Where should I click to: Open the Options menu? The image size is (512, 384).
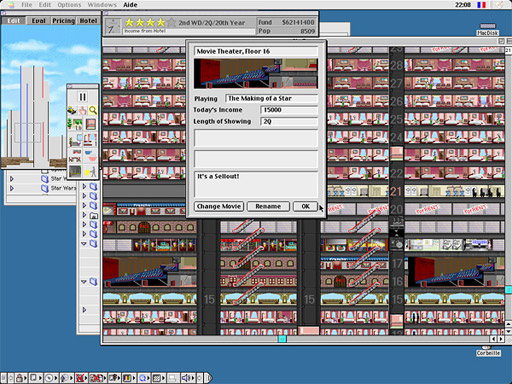69,5
